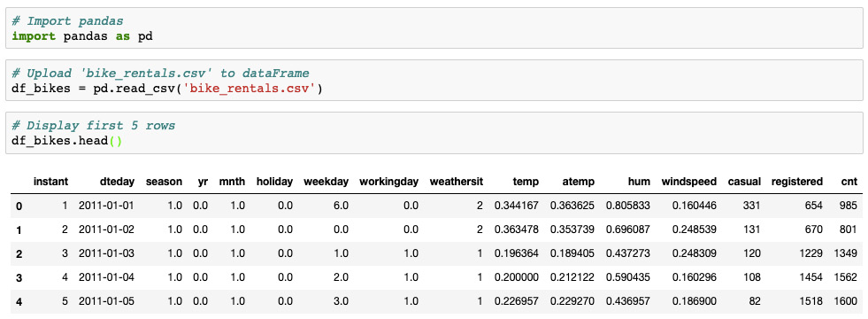This screenshot has width=868, height=319.
Task: Click the 'mnth' column header
Action: tap(232, 182)
